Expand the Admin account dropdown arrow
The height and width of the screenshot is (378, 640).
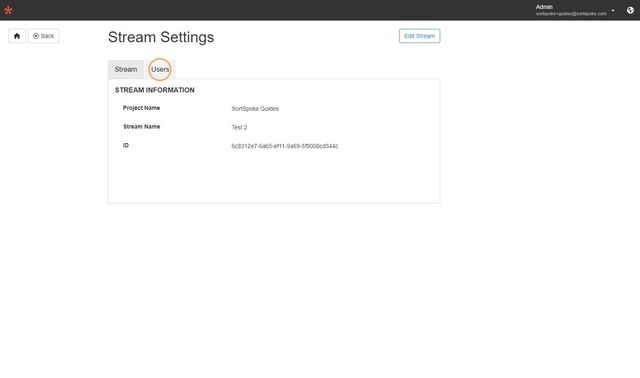(613, 10)
